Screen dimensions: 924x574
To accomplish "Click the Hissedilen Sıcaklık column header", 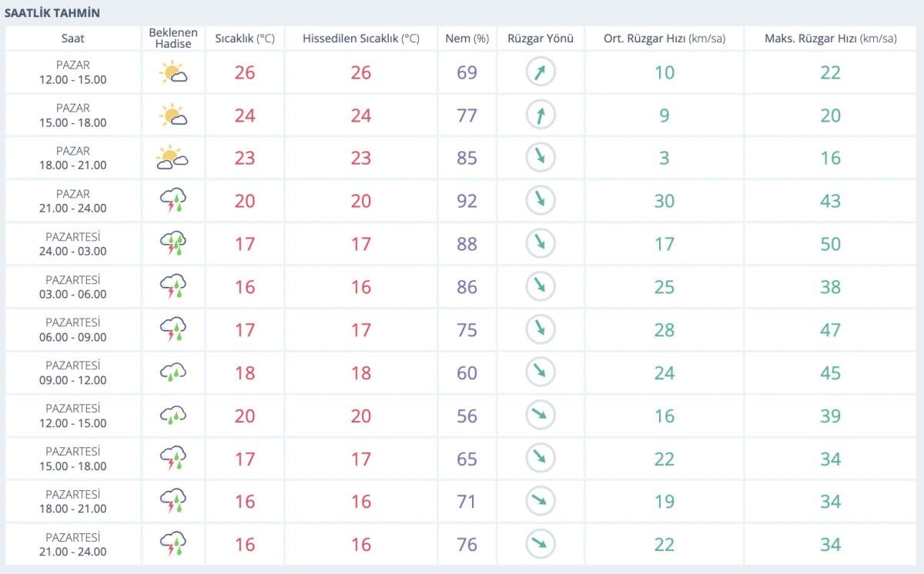I will [x=360, y=38].
